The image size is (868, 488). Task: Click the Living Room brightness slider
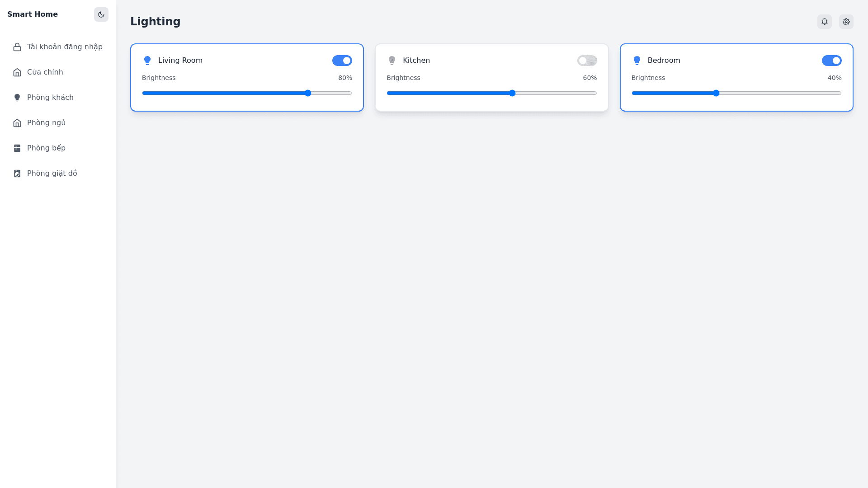[247, 93]
